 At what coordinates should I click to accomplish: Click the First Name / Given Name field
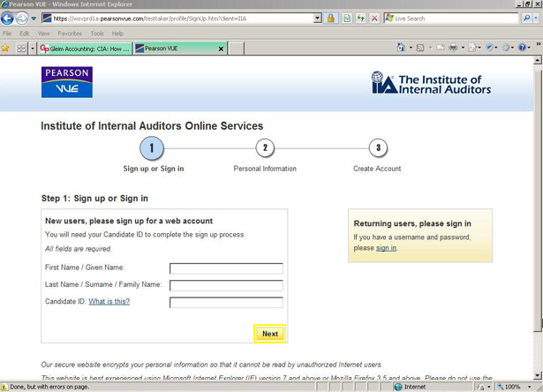pos(226,268)
